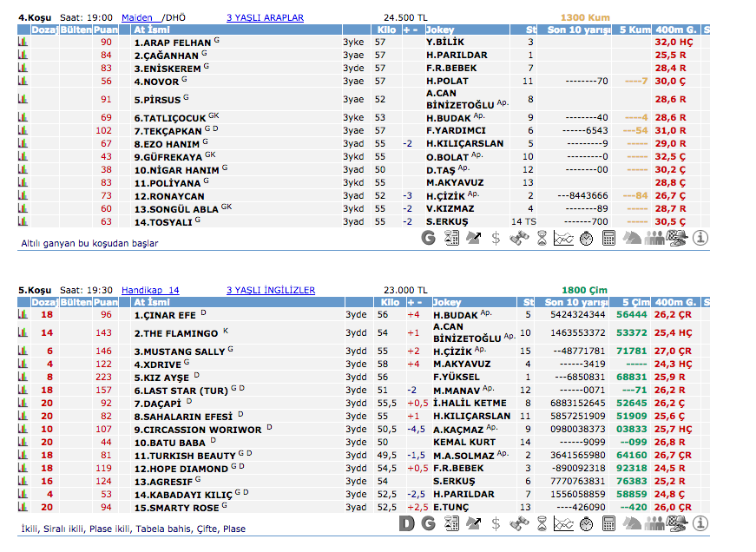Click the bar chart icon beside ÇINAR EFE
The width and height of the screenshot is (756, 552).
click(23, 315)
